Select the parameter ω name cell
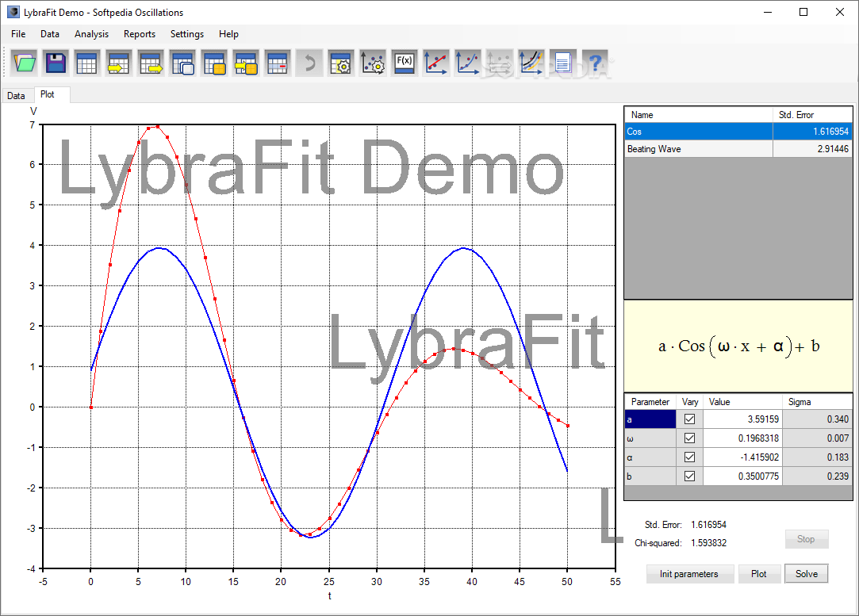859x616 pixels. pyautogui.click(x=650, y=438)
